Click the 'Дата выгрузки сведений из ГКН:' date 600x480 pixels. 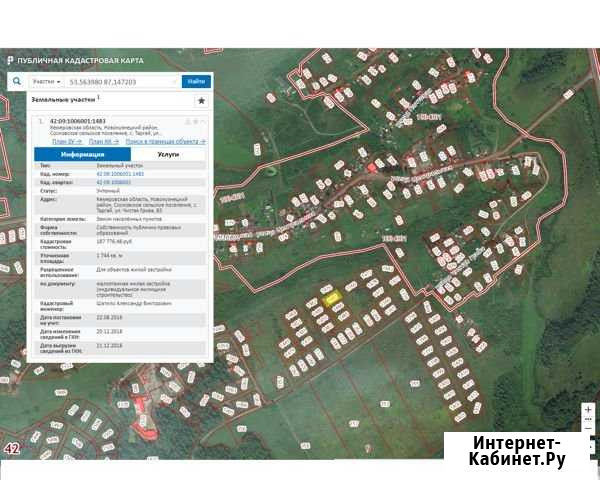click(x=109, y=346)
